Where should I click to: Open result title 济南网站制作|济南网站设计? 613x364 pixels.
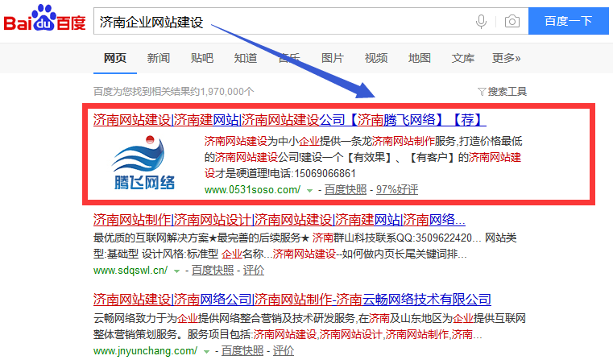[280, 220]
